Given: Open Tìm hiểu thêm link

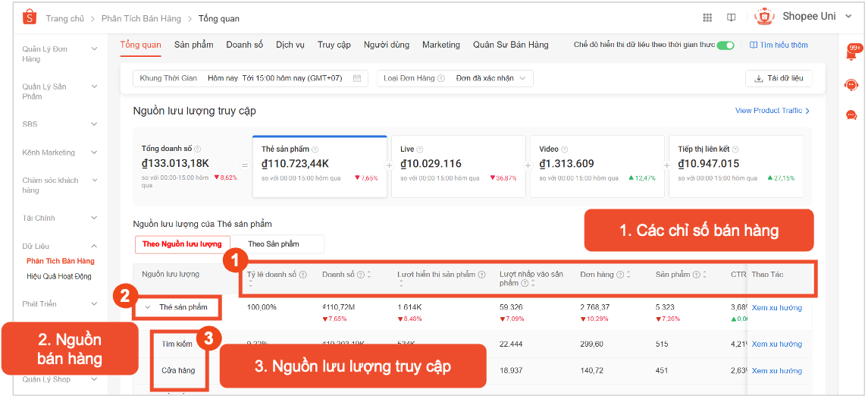Looking at the screenshot, I should click(x=779, y=45).
